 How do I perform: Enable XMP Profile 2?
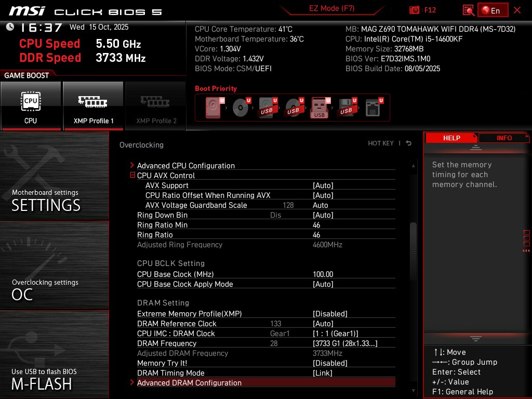(x=156, y=105)
